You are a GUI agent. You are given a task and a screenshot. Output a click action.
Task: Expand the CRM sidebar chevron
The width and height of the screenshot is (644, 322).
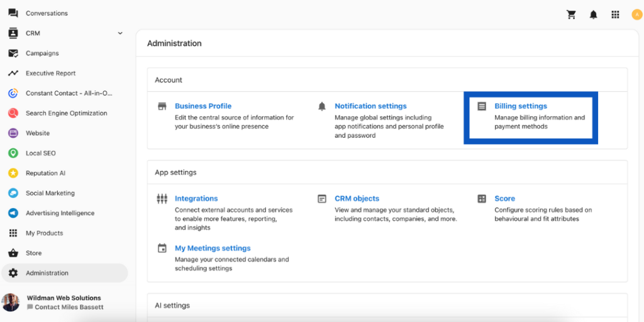pyautogui.click(x=120, y=33)
